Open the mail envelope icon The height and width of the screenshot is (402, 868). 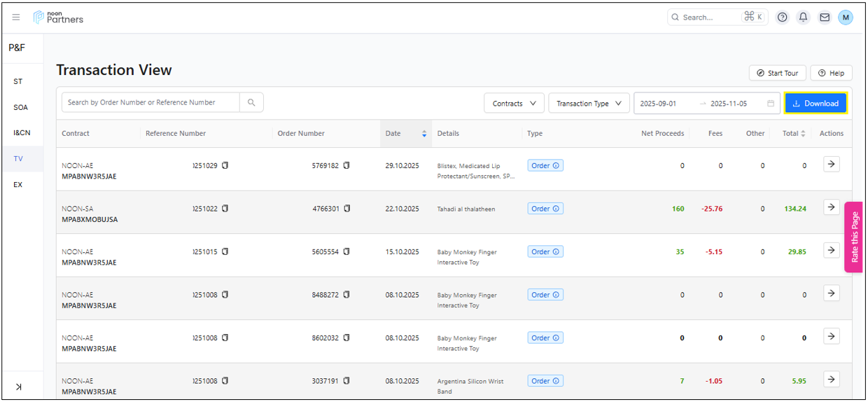click(x=825, y=18)
